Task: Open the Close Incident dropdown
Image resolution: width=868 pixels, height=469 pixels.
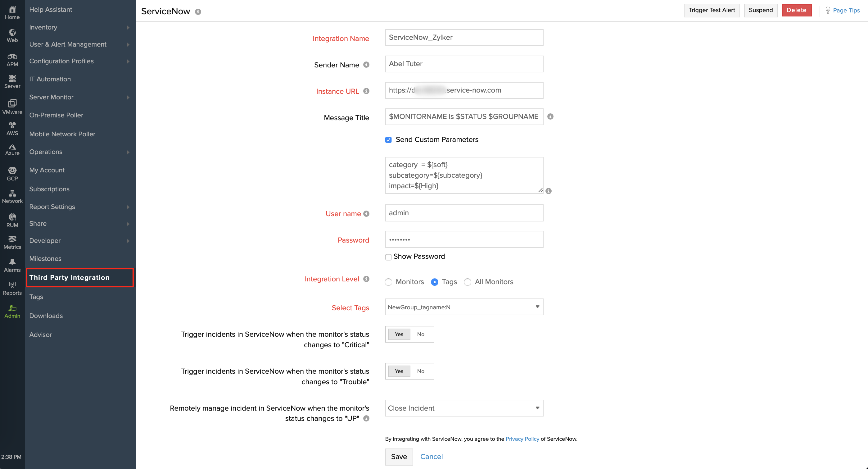Action: pyautogui.click(x=464, y=408)
